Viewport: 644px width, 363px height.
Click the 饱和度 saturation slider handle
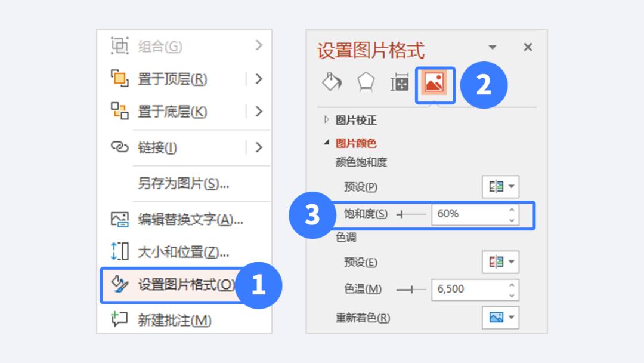pyautogui.click(x=403, y=214)
